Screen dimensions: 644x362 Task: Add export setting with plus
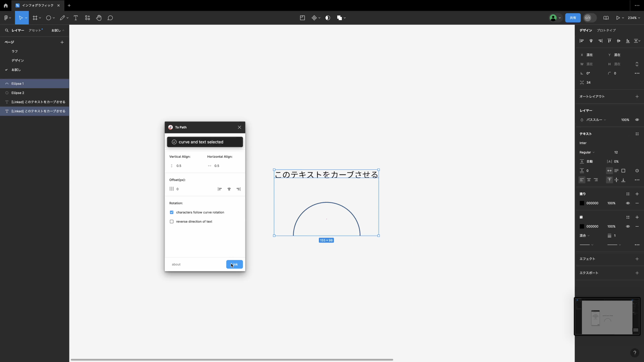coord(637,273)
